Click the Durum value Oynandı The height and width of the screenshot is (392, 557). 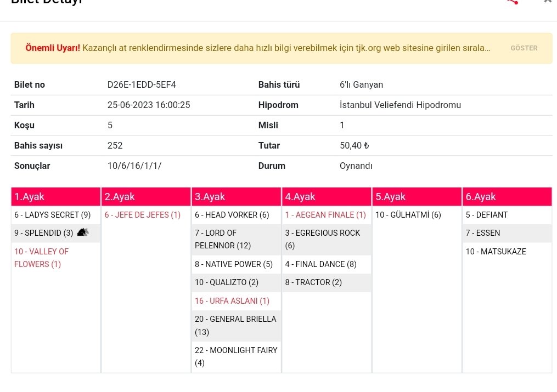pos(356,166)
